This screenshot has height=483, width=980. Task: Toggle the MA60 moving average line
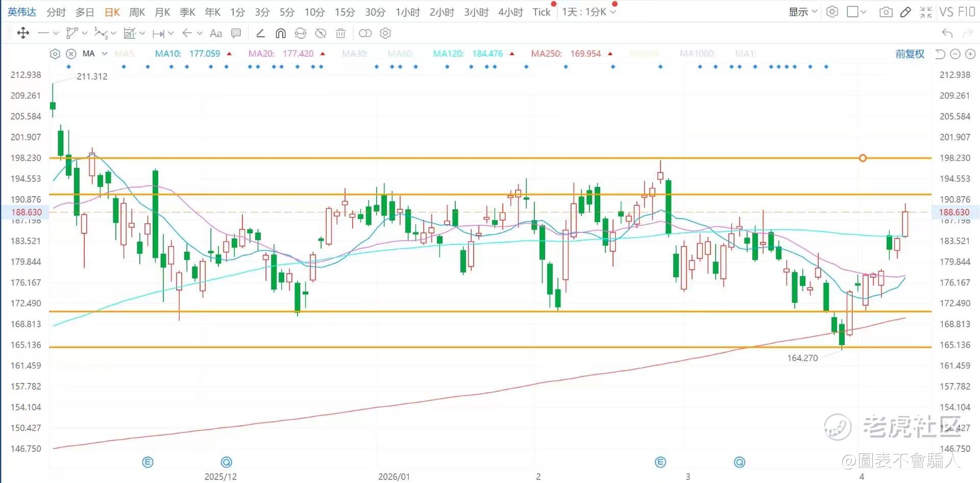pos(400,54)
